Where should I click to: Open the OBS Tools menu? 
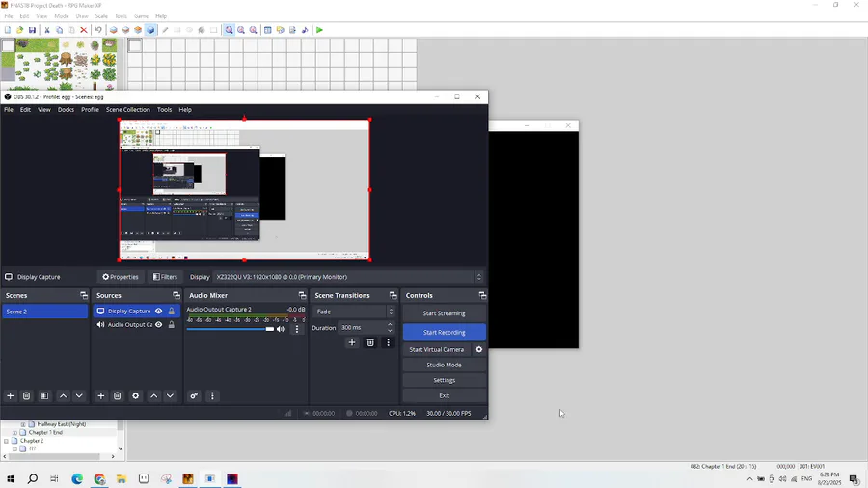click(164, 110)
